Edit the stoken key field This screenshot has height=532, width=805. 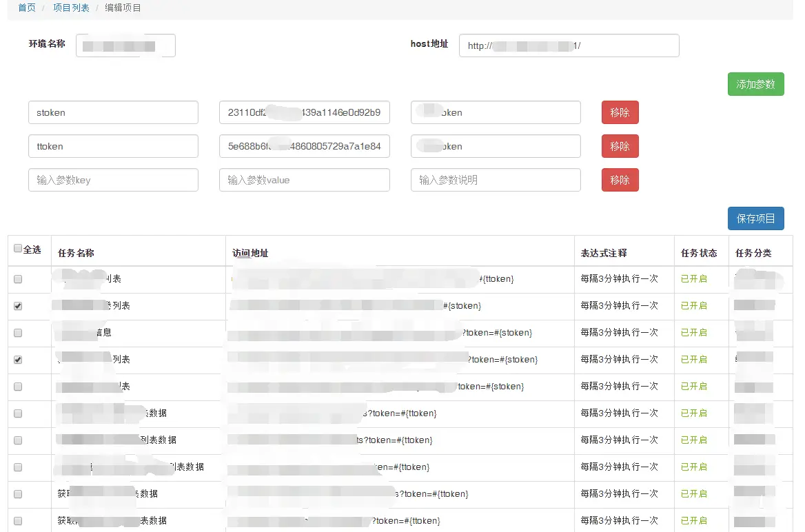(x=114, y=112)
